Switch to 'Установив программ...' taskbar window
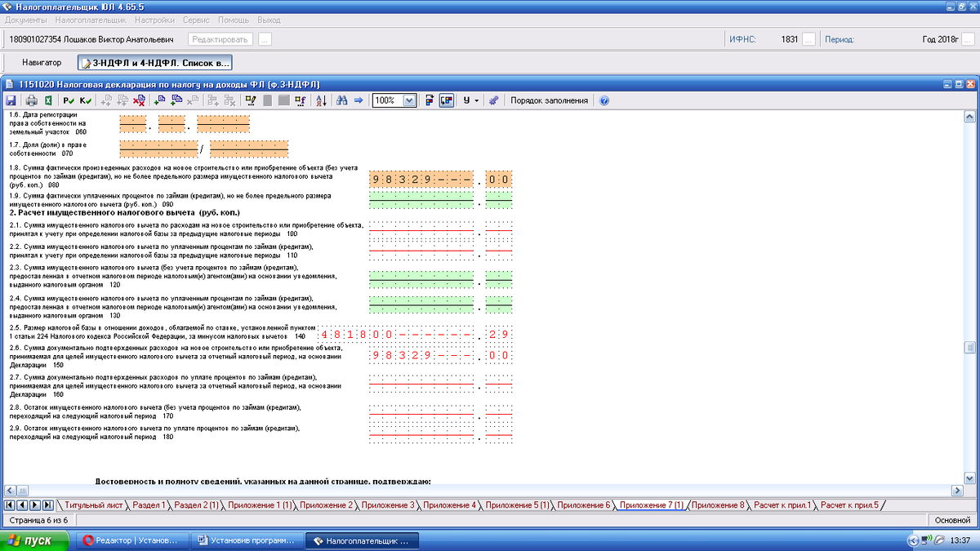The height and width of the screenshot is (551, 980). click(246, 540)
